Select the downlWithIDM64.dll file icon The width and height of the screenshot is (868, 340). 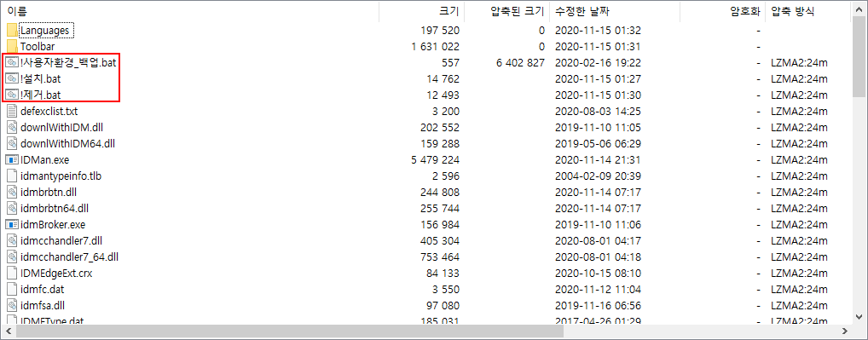click(12, 143)
